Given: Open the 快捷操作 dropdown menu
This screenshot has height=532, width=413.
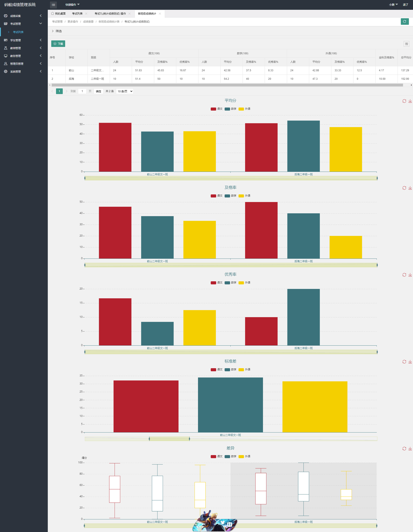Looking at the screenshot, I should (x=72, y=5).
